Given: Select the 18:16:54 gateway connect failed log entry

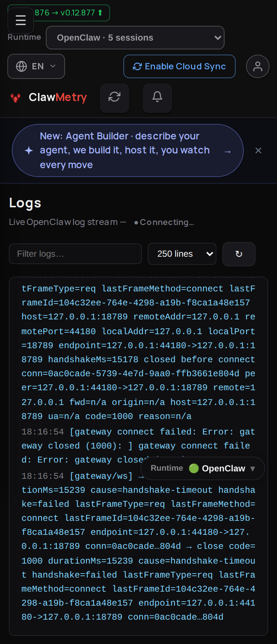Looking at the screenshot, I should point(138,446).
